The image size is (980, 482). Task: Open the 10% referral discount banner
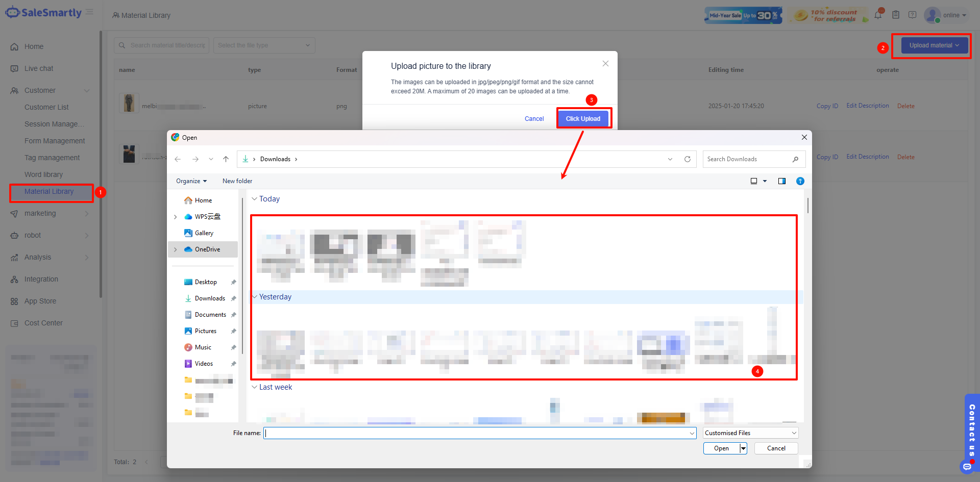pos(828,15)
